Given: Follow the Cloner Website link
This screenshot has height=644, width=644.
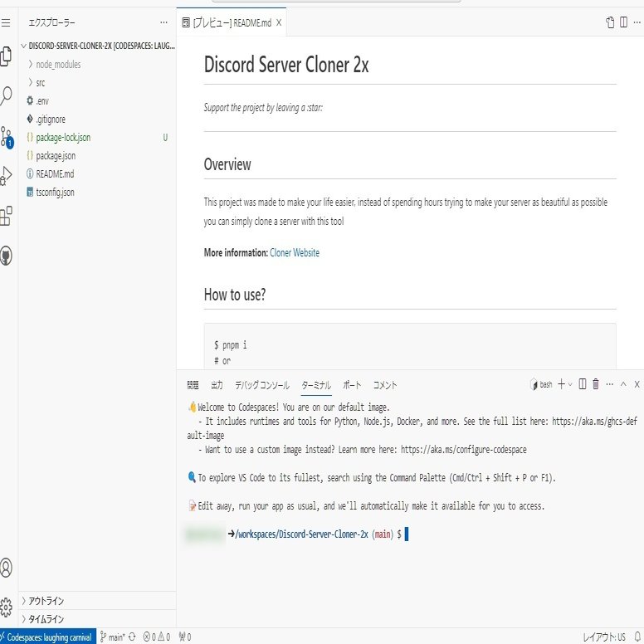Looking at the screenshot, I should (x=295, y=252).
